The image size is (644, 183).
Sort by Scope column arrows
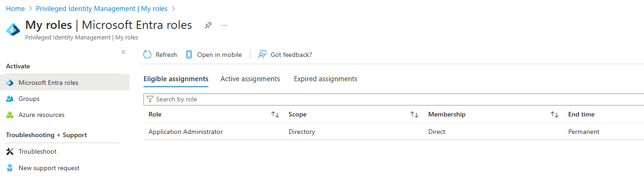[415, 115]
